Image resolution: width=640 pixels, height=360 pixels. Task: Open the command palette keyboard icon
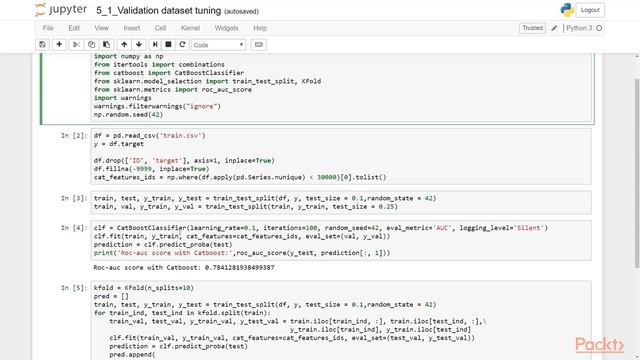click(259, 44)
